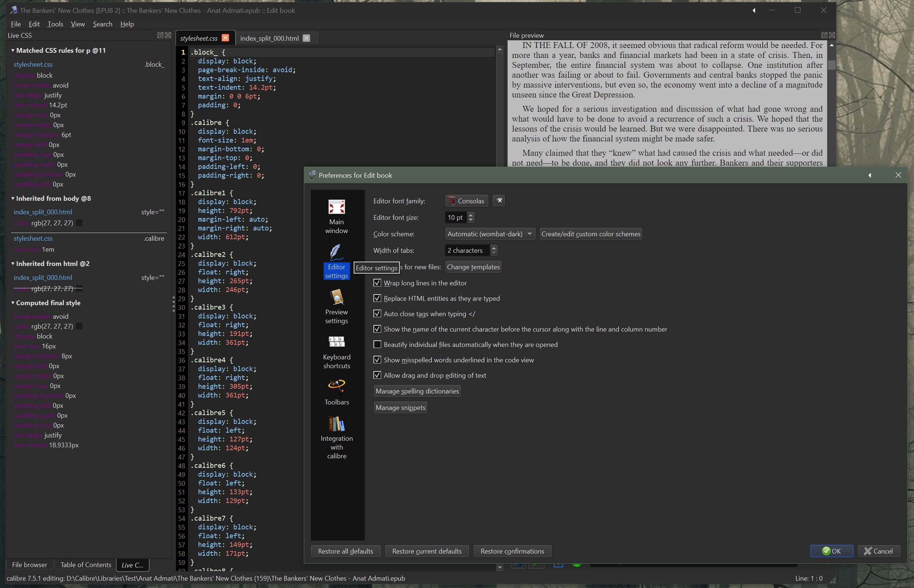The height and width of the screenshot is (588, 914).
Task: Collapse Matched CSS rules for p section
Action: [12, 51]
